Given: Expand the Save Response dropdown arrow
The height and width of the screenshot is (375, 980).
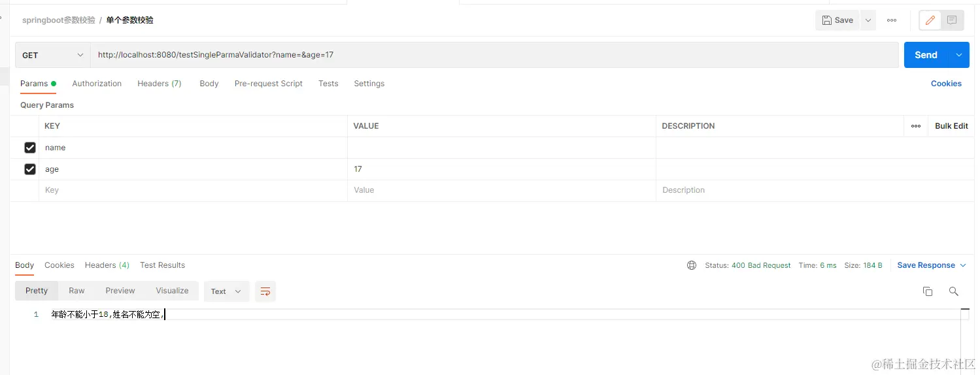Looking at the screenshot, I should [962, 265].
